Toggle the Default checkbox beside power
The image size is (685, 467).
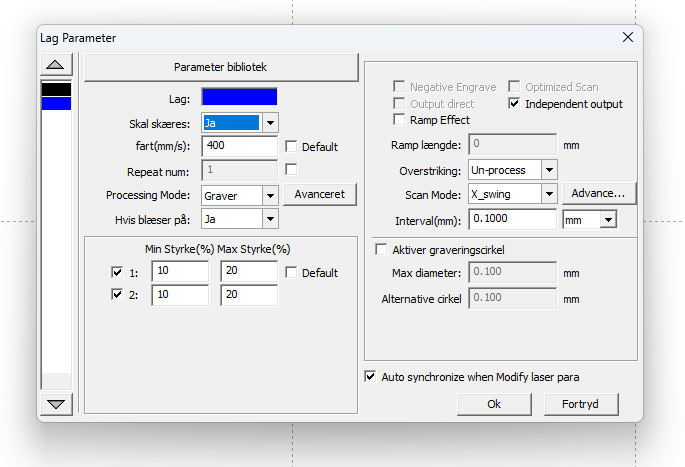point(291,273)
